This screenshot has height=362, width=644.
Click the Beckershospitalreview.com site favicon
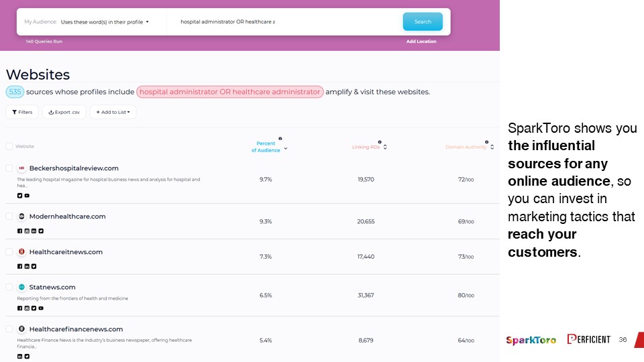point(21,168)
